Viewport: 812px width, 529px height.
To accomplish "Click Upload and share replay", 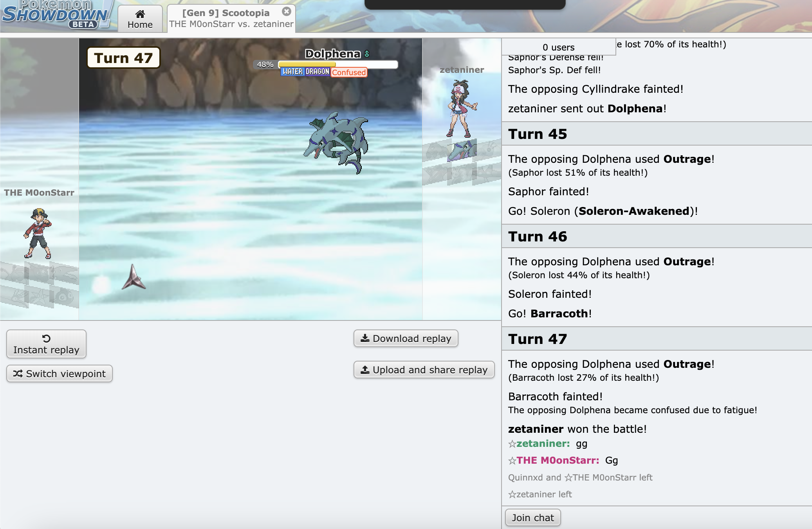I will [424, 370].
